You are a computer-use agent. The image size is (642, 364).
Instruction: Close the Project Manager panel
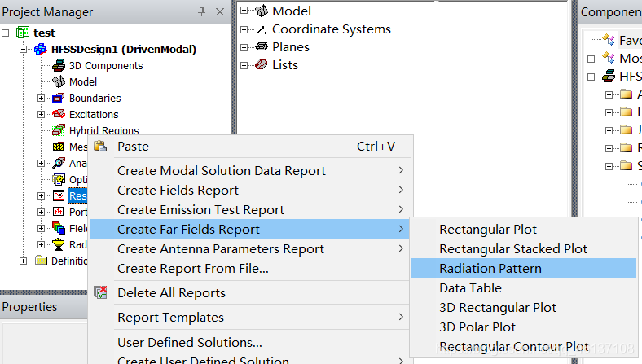(x=220, y=12)
